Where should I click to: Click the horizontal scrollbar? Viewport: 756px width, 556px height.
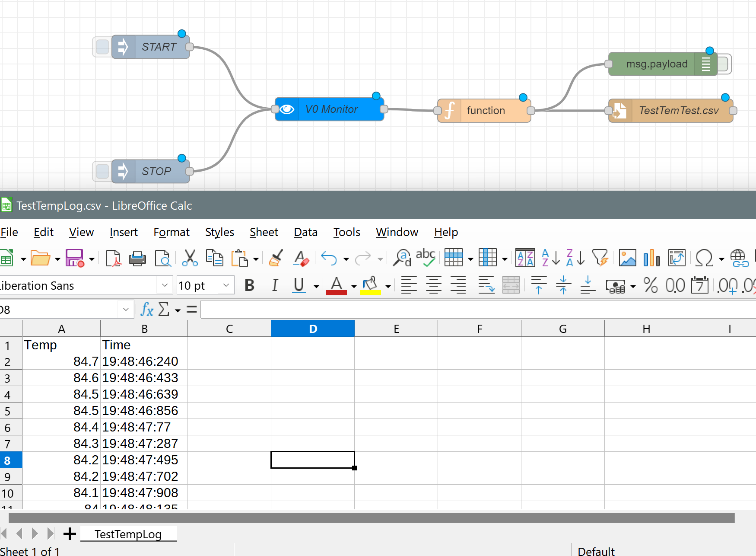click(x=372, y=518)
